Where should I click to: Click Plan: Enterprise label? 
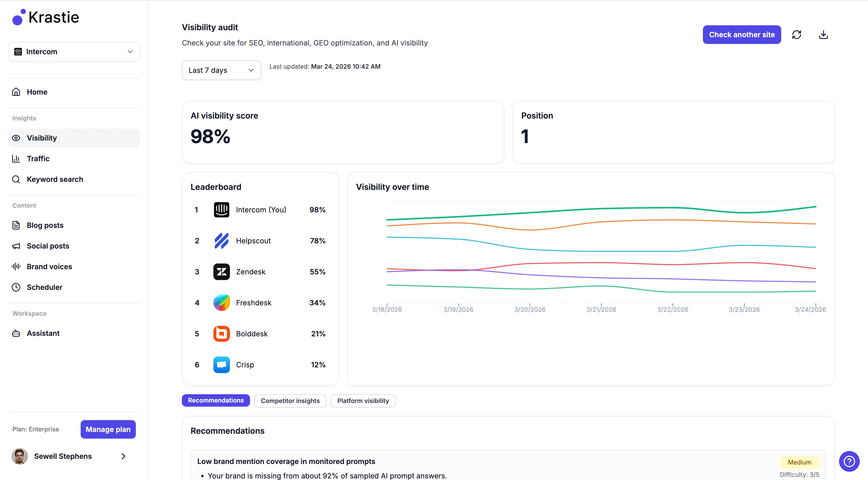[x=36, y=429]
